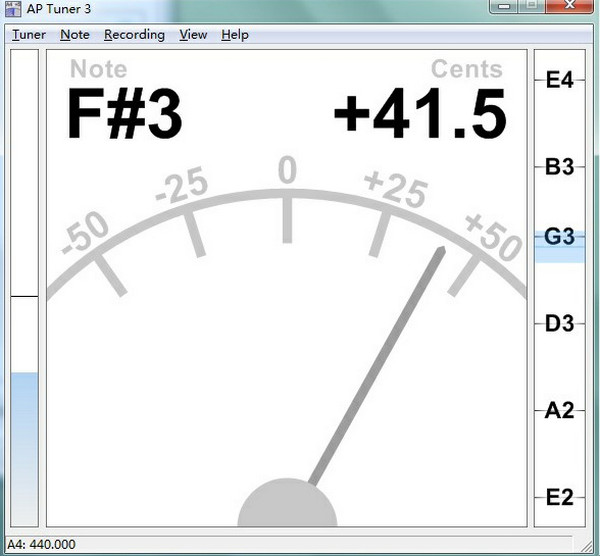Click the window resize grip corner
Screen dimensions: 600x556
pyautogui.click(x=585, y=545)
